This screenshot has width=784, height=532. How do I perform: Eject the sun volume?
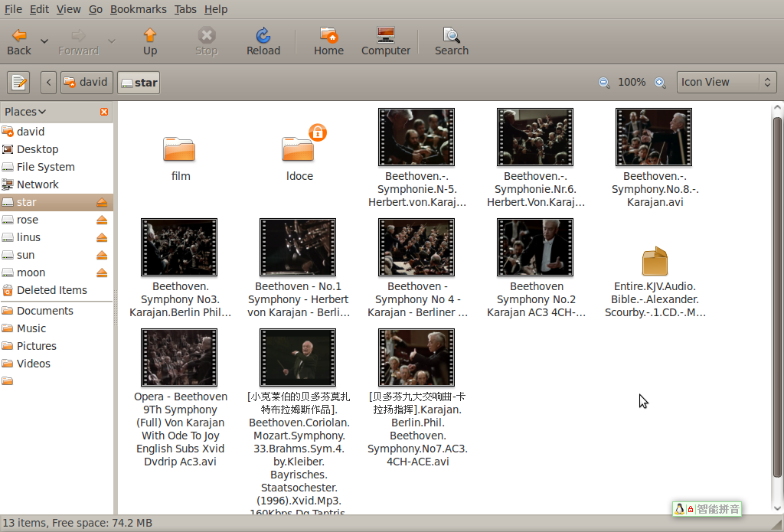102,255
